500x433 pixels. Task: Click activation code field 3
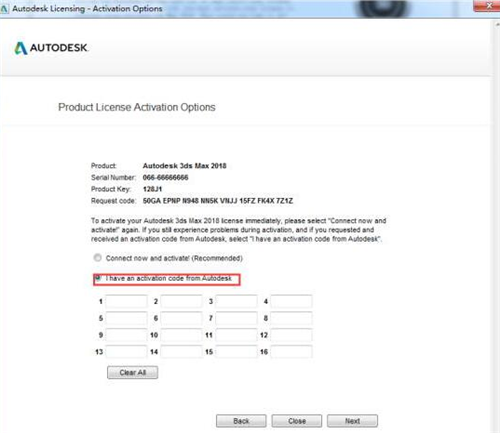point(236,301)
